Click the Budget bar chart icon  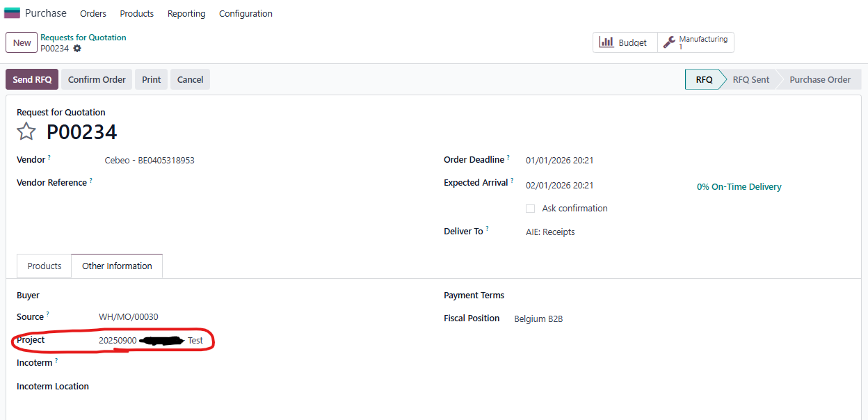606,42
